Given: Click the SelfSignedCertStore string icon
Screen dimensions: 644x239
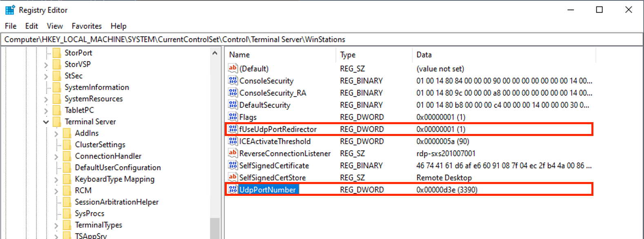Looking at the screenshot, I should 233,177.
